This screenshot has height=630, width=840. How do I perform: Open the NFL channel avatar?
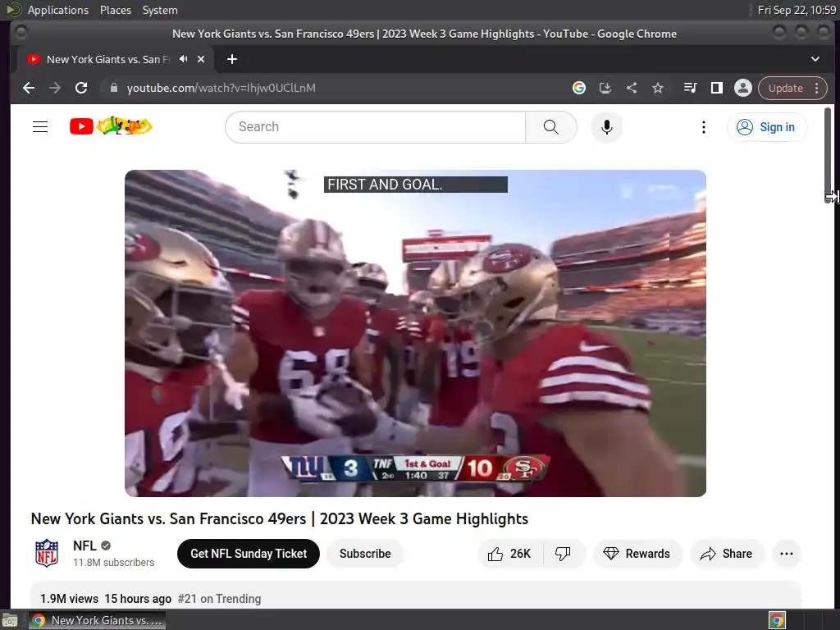click(x=47, y=554)
